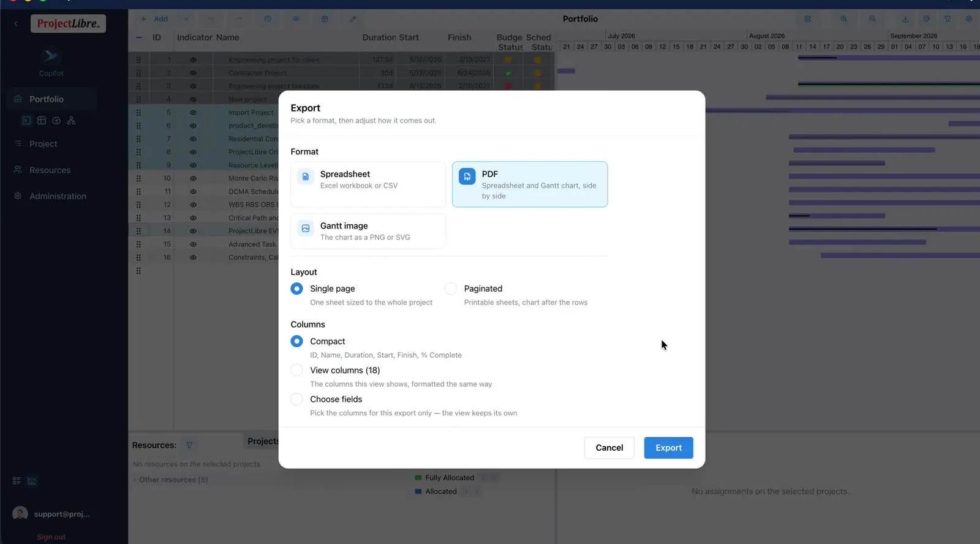Click the dashboard gauge icon under Portfolio
This screenshot has height=544, width=980.
pyautogui.click(x=56, y=121)
